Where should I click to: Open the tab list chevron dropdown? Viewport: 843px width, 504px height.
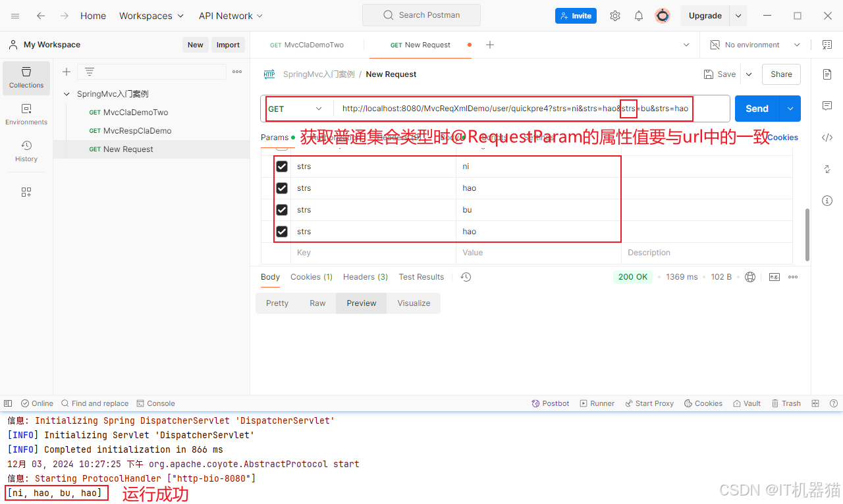(686, 45)
